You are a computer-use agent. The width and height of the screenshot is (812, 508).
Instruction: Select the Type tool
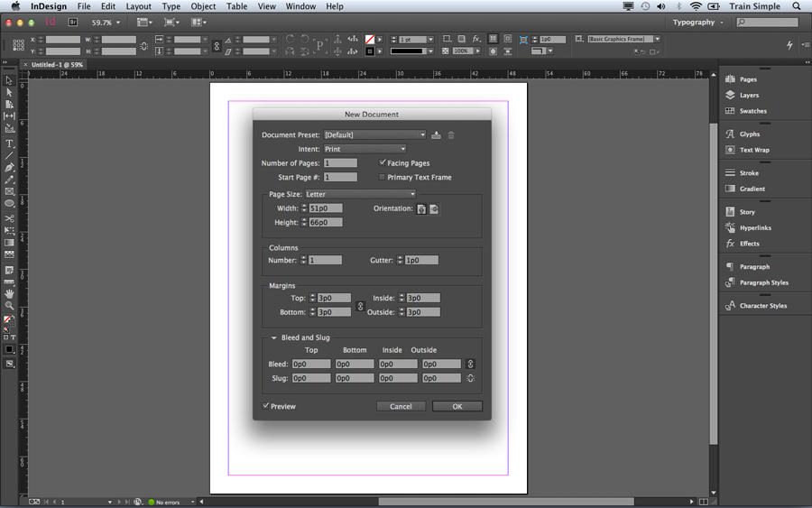[x=9, y=143]
